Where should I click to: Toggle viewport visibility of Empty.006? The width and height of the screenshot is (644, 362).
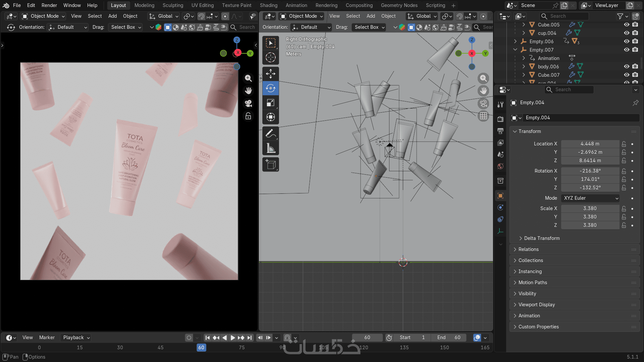tap(626, 41)
